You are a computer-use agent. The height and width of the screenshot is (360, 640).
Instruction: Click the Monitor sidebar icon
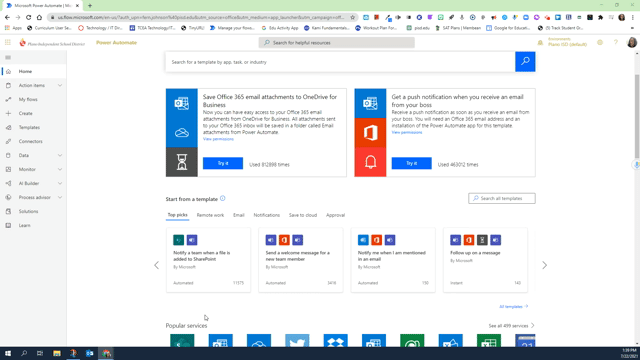8,169
